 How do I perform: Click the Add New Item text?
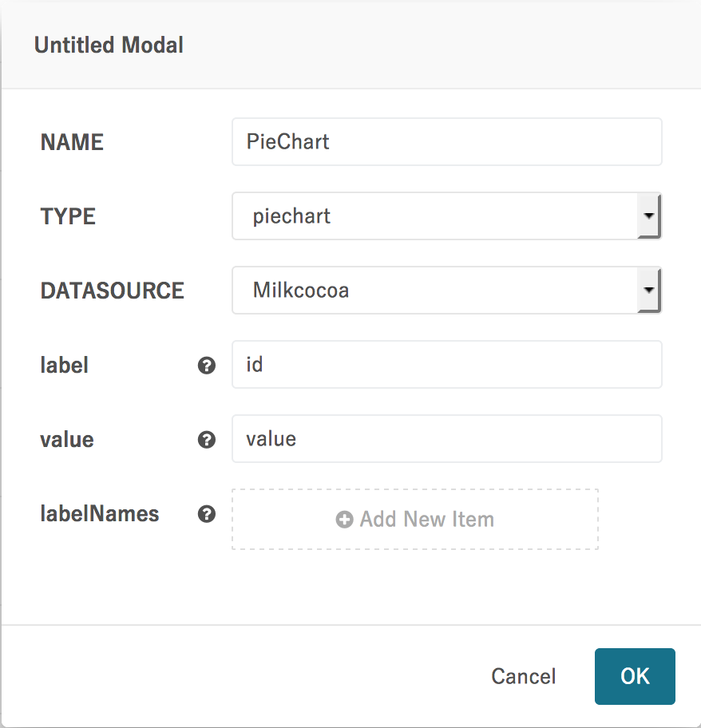[x=426, y=520]
